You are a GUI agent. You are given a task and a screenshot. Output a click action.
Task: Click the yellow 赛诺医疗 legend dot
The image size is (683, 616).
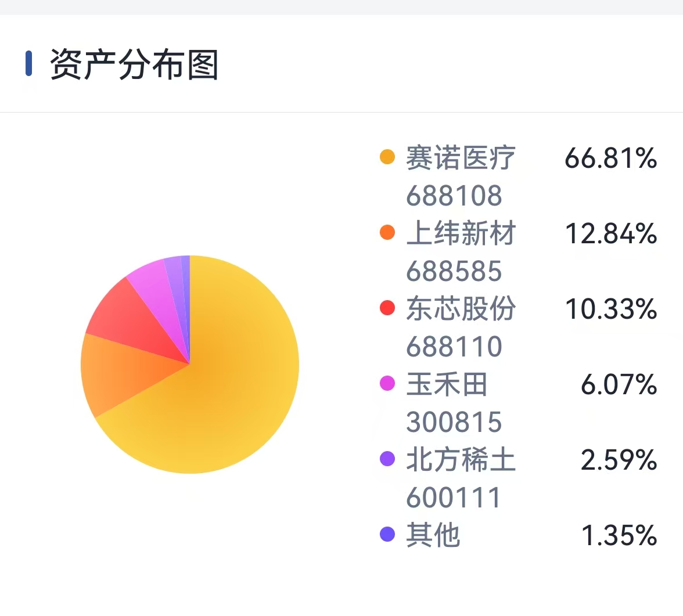pos(387,157)
